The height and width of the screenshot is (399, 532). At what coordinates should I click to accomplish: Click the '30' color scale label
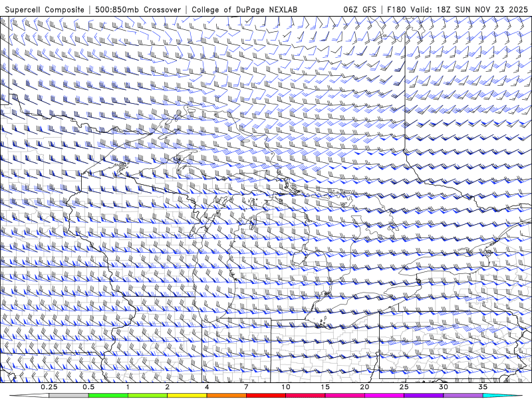point(443,387)
